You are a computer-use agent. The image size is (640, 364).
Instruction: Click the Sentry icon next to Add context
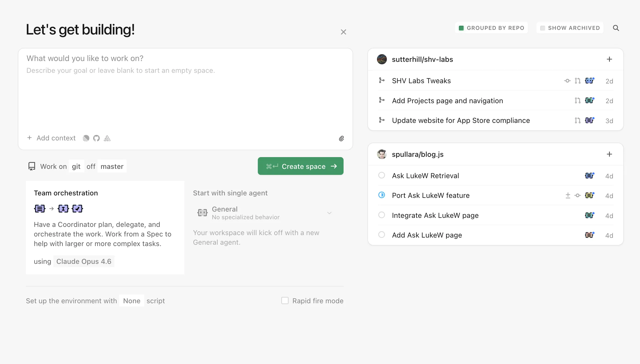click(x=107, y=138)
